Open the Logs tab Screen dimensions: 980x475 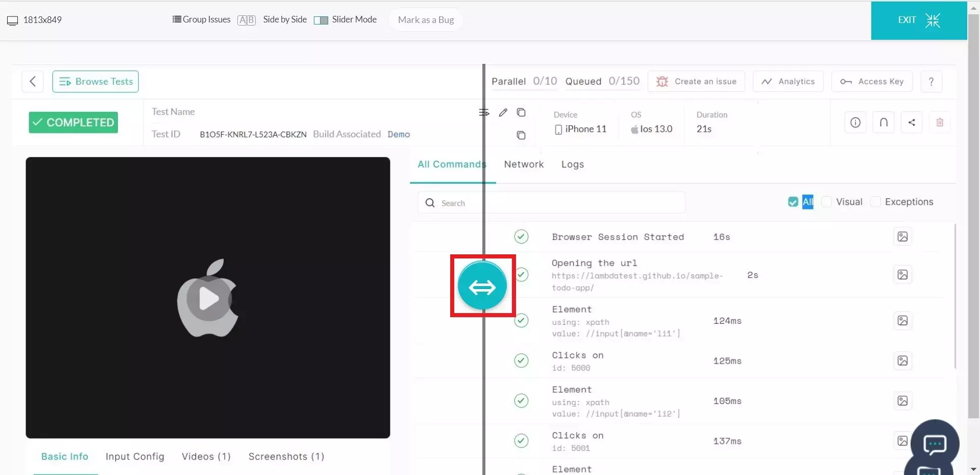572,164
